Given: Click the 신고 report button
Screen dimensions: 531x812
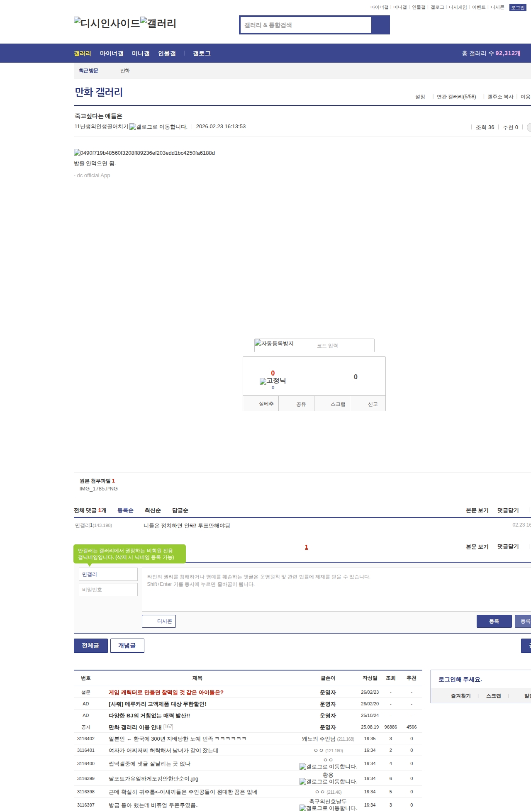Looking at the screenshot, I should [x=368, y=403].
